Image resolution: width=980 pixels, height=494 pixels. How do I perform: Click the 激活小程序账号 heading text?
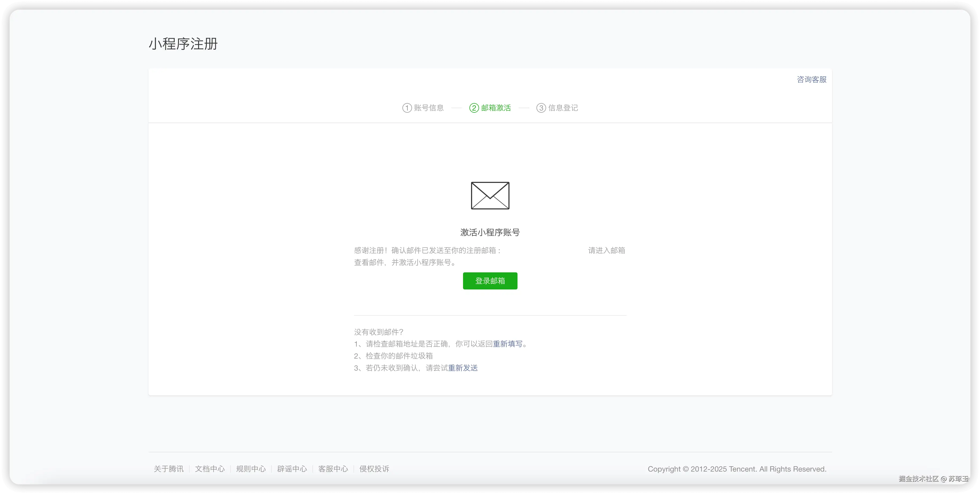490,232
